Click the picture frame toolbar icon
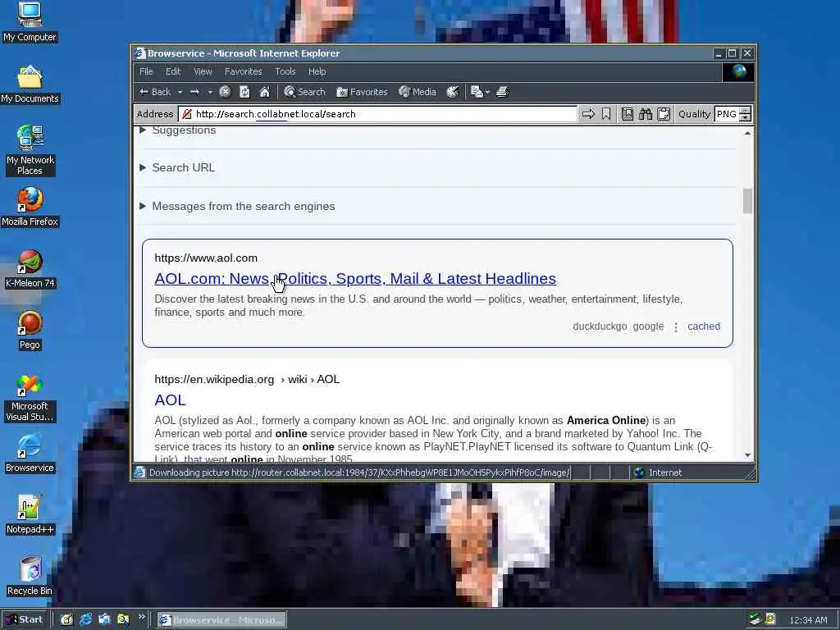This screenshot has width=840, height=630. coord(628,114)
